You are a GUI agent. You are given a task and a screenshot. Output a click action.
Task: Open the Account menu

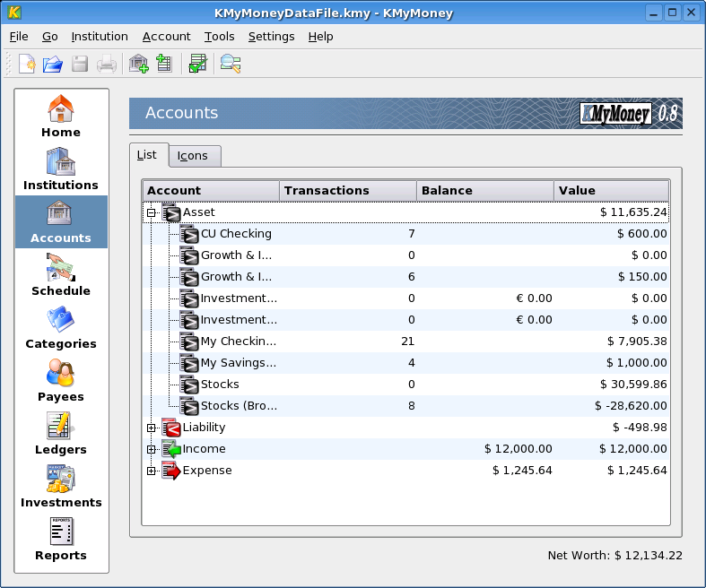click(x=167, y=37)
